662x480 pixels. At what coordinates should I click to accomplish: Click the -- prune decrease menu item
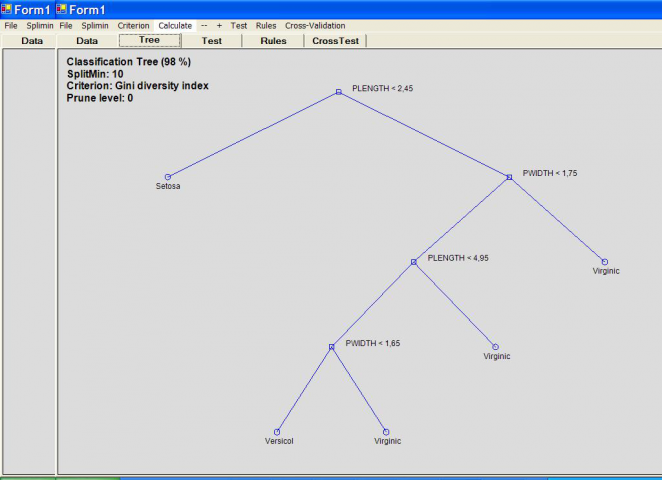204,26
